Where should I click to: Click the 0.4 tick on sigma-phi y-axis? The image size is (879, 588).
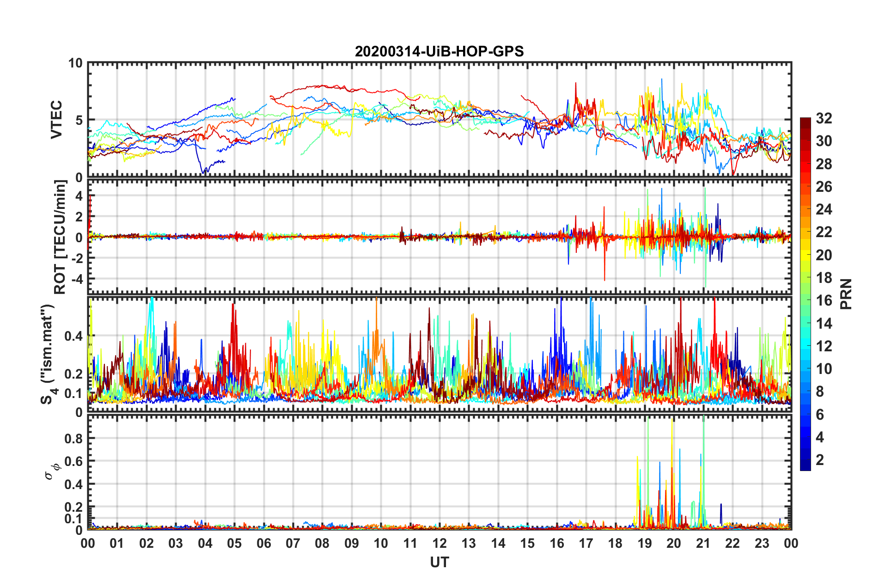(x=73, y=484)
